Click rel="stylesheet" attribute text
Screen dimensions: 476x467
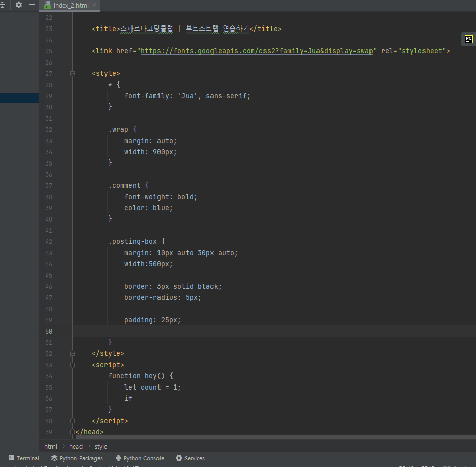[413, 51]
